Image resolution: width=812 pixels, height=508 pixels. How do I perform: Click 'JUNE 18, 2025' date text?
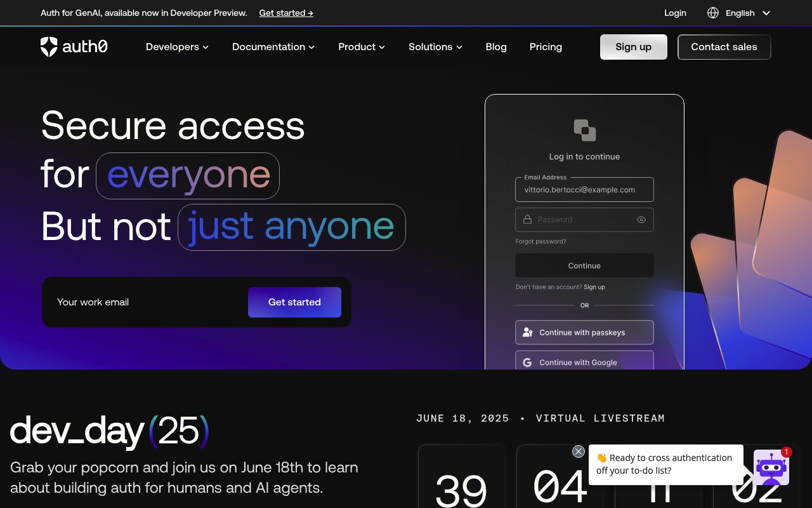(x=462, y=418)
